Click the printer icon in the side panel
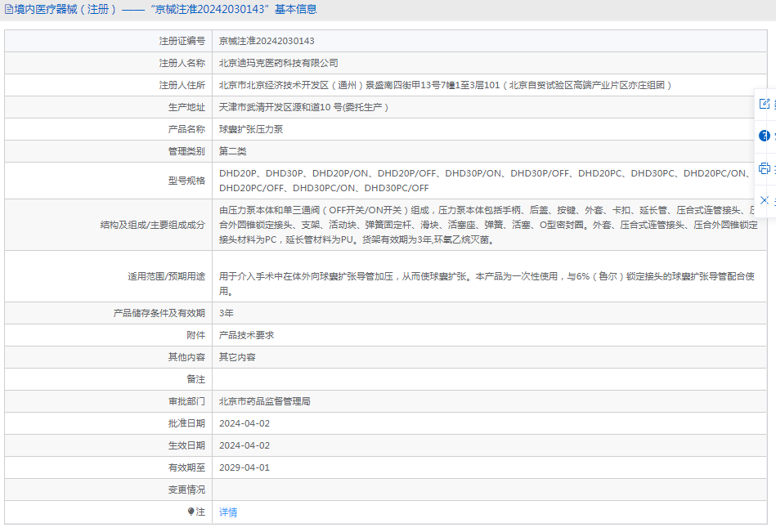This screenshot has width=776, height=532. pos(765,168)
